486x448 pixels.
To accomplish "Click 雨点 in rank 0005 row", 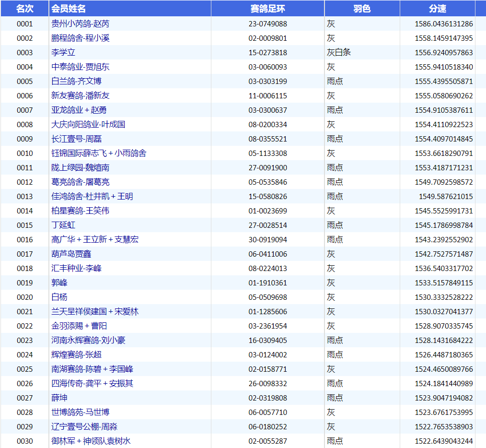I will coord(335,81).
